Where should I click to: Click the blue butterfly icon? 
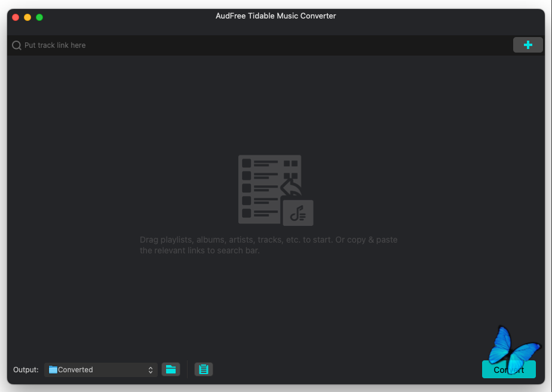click(x=513, y=349)
